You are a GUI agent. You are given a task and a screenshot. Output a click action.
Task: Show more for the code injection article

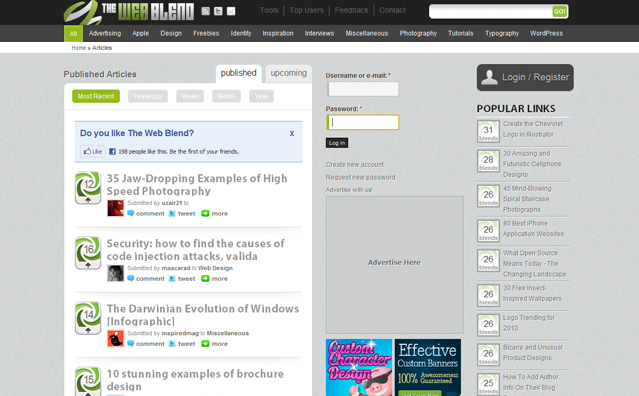[215, 279]
